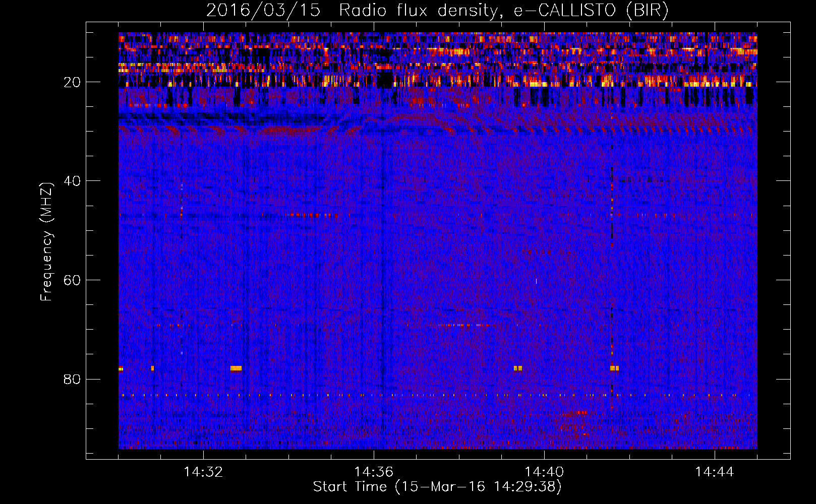Click the 'Start Time (15-Mar-16 14:29:38)' label
Image resolution: width=816 pixels, height=504 pixels.
click(x=437, y=487)
